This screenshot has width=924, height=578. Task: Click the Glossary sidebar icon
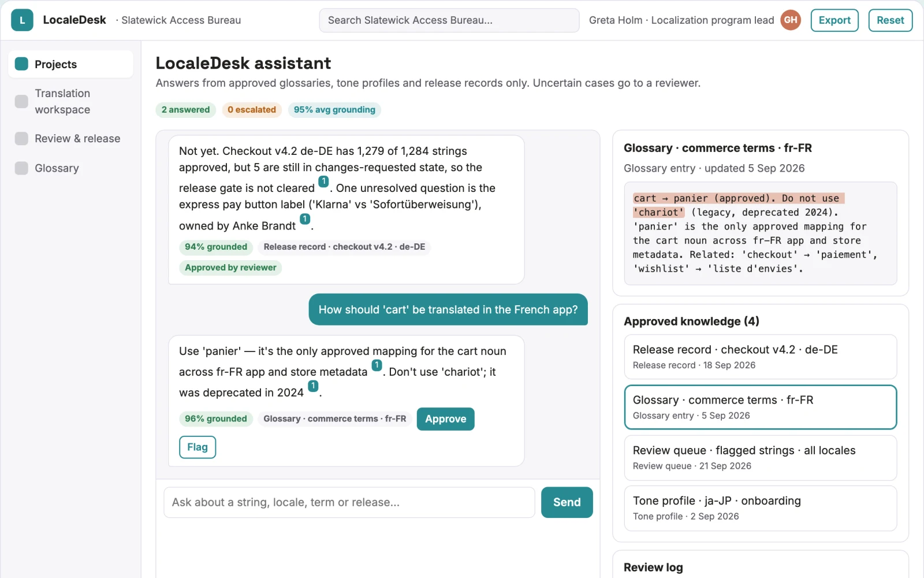21,168
